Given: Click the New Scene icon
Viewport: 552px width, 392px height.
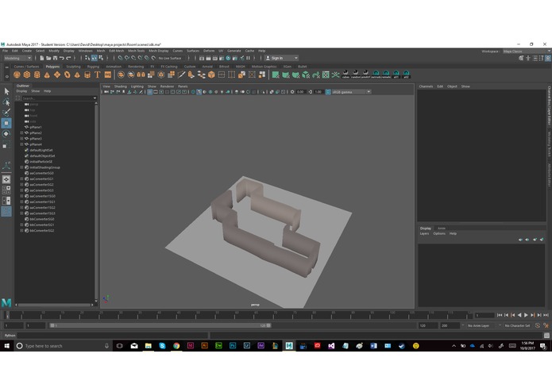Looking at the screenshot, I should [41, 58].
